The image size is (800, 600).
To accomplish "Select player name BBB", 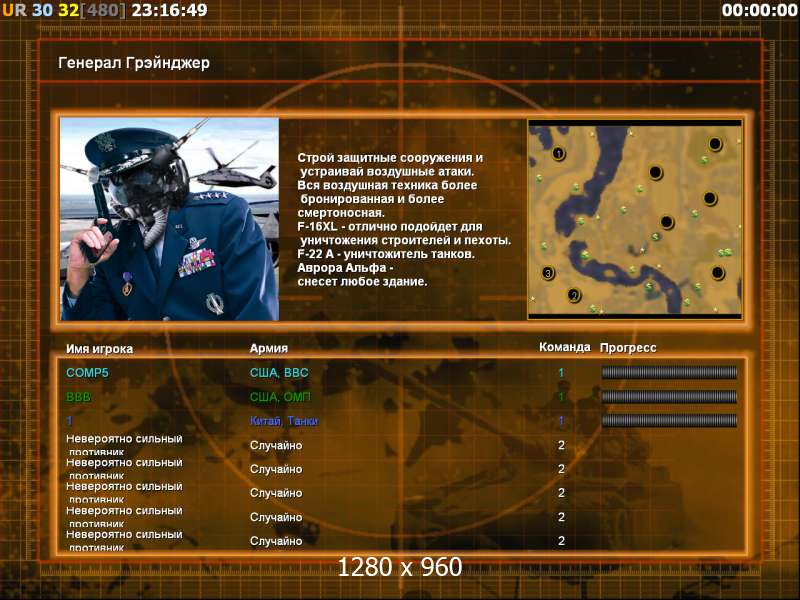I will point(79,396).
